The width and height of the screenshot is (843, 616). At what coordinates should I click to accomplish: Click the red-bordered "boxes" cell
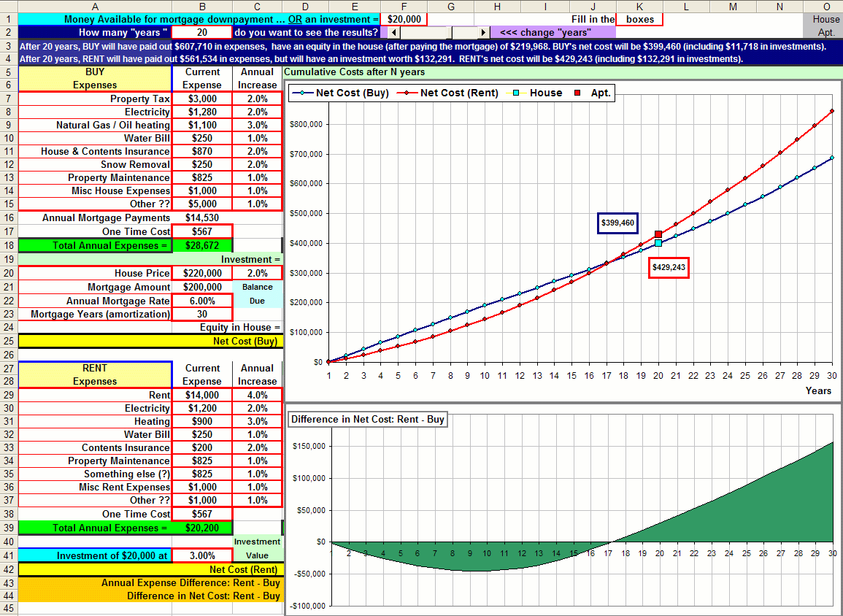(640, 20)
